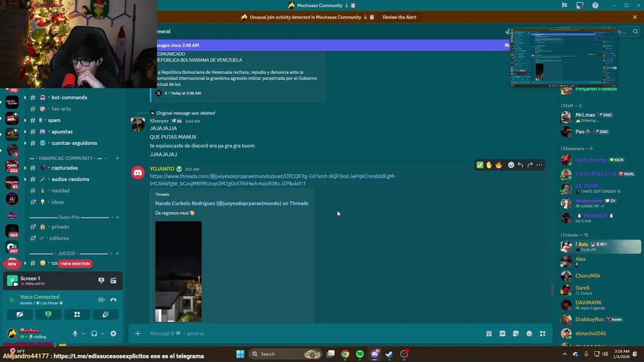Viewport: 644px width, 362px height.
Task: Dismiss the unusual join activity alert
Action: point(635,17)
